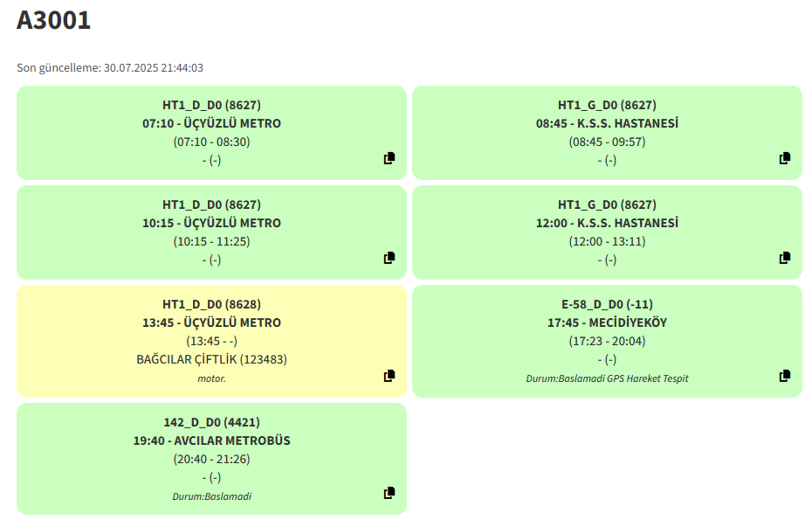Select the E-58_D_D0 (-11) card title
This screenshot has width=812, height=520.
(x=607, y=304)
